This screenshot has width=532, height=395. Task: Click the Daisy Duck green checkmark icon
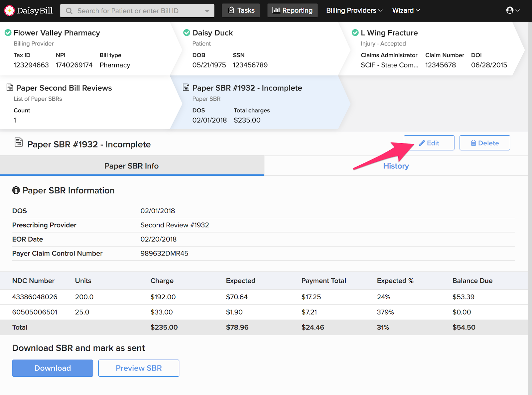coord(187,33)
